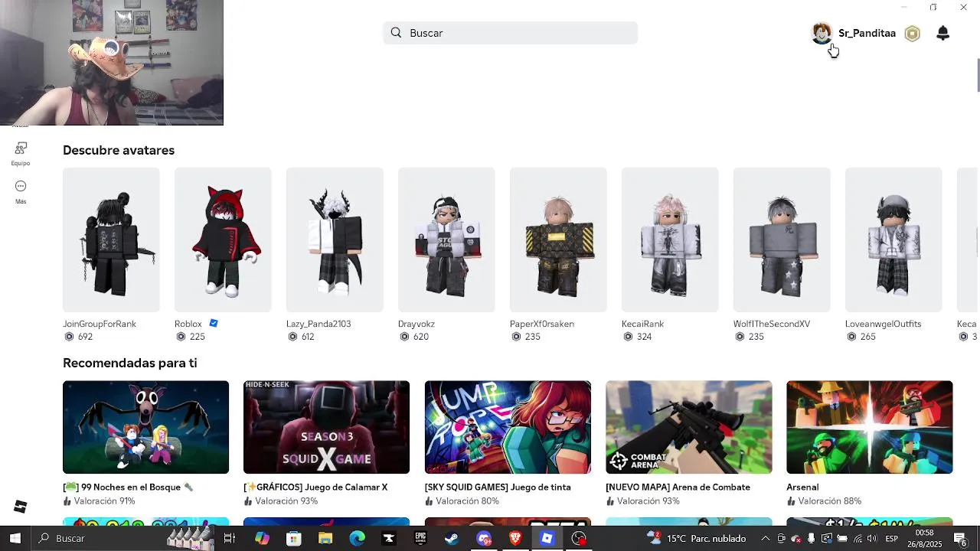Viewport: 980px width, 551px height.
Task: Click the verified badge next to Roblox
Action: (214, 324)
